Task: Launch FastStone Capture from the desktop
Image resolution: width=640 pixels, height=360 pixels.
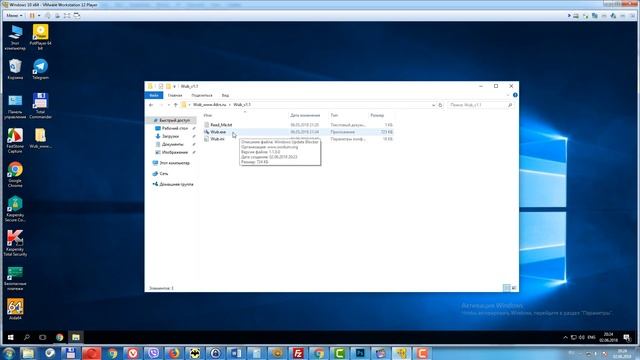Action: pyautogui.click(x=15, y=141)
